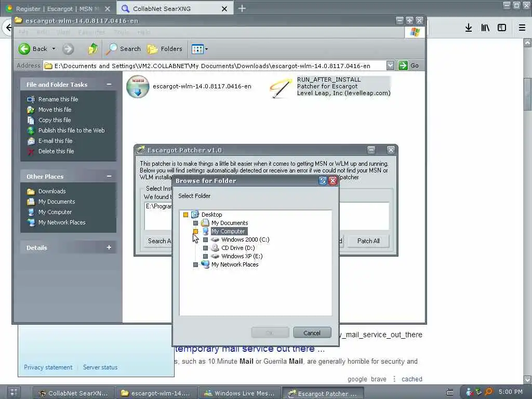532x399 pixels.
Task: Click the help button in Browse for Folder
Action: click(x=323, y=180)
